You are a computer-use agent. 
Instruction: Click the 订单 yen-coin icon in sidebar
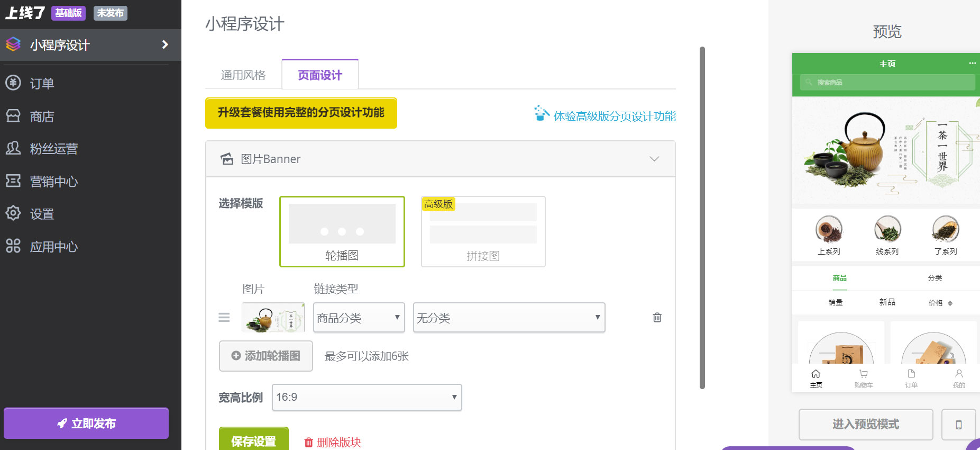pos(13,83)
